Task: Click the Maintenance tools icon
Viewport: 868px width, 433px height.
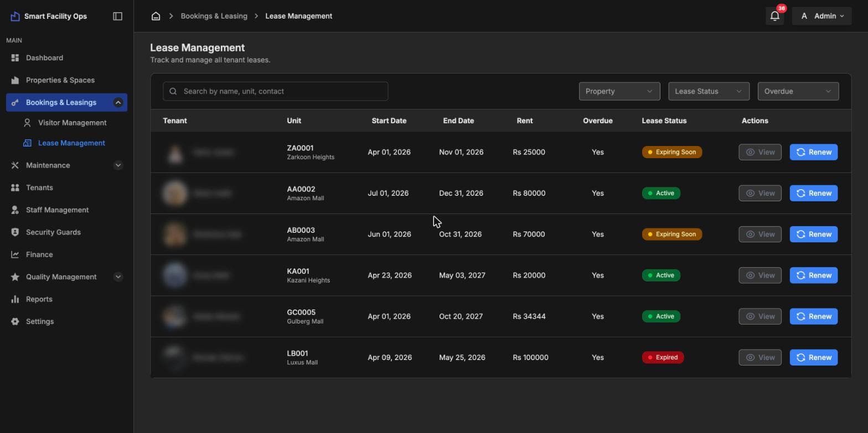Action: pos(15,165)
